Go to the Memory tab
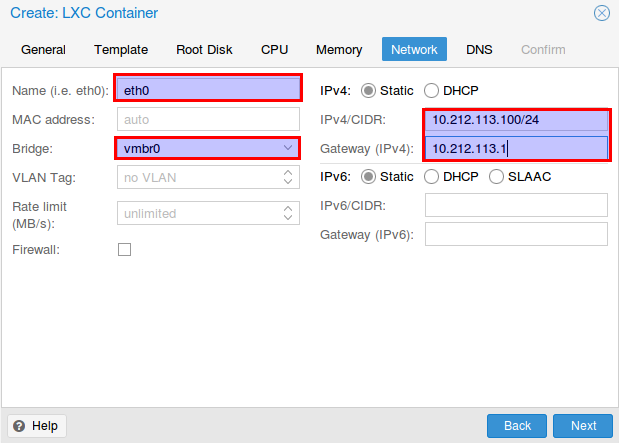This screenshot has height=443, width=619. point(339,49)
